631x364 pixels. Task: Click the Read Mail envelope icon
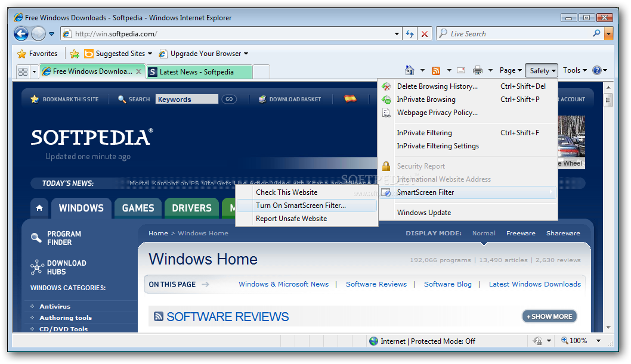tap(461, 70)
